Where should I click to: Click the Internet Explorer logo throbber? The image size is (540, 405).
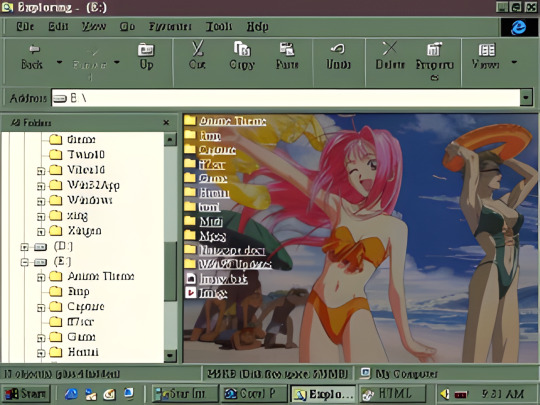pyautogui.click(x=518, y=28)
